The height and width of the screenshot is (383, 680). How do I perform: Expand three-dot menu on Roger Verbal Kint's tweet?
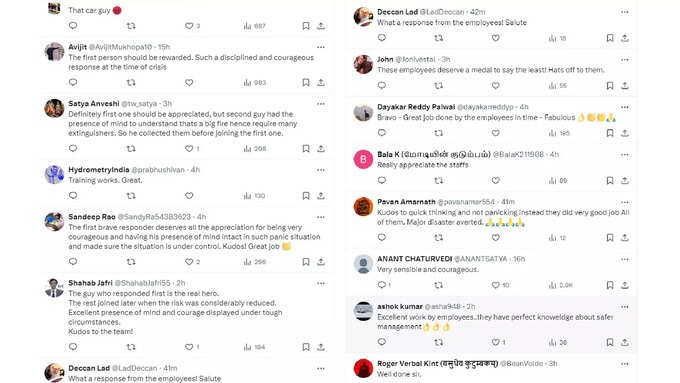625,363
